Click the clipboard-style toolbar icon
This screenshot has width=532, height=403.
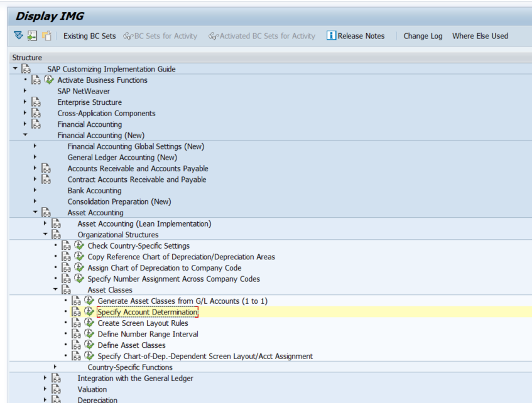[x=46, y=36]
